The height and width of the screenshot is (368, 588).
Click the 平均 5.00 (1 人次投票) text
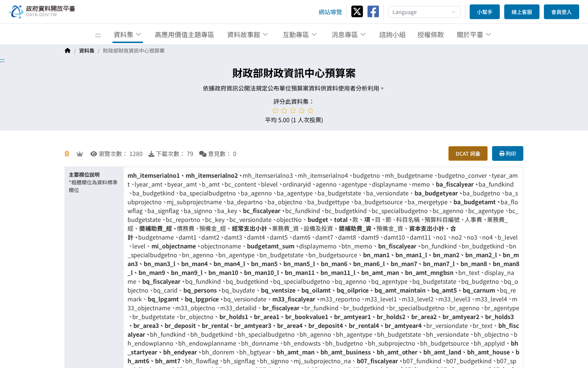tap(294, 120)
